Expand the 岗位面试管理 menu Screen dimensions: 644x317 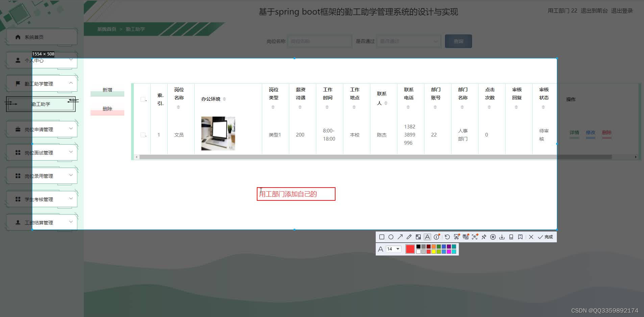click(42, 153)
